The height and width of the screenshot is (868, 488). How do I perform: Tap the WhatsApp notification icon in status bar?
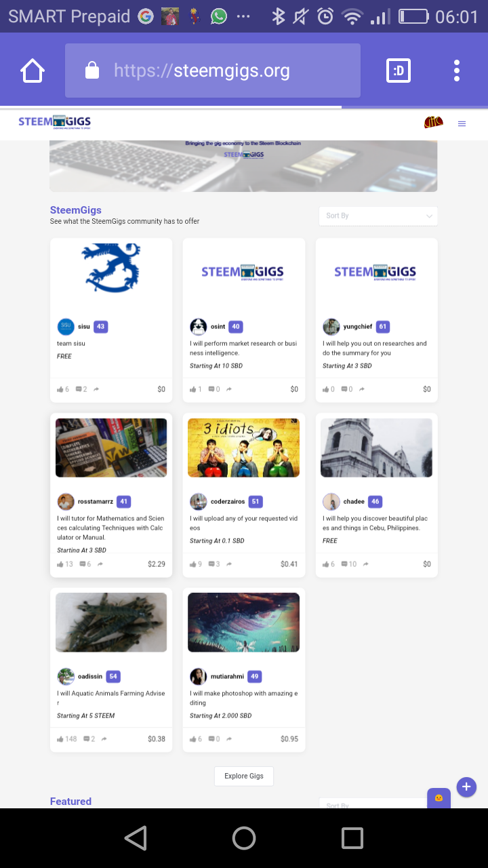point(218,17)
